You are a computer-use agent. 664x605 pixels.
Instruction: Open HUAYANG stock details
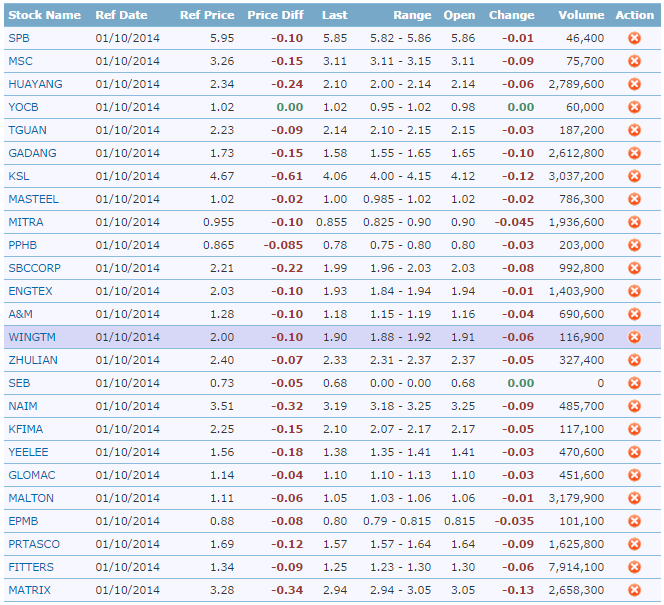coord(35,84)
